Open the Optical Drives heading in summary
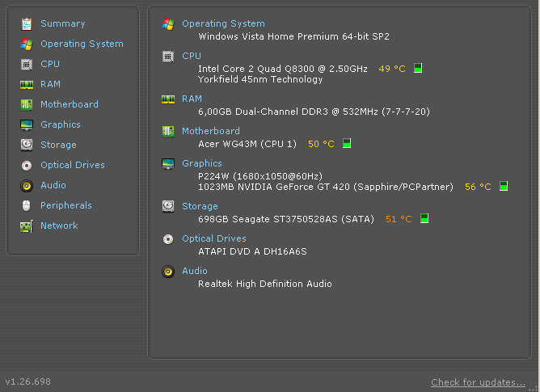The height and width of the screenshot is (392, 540). point(214,238)
